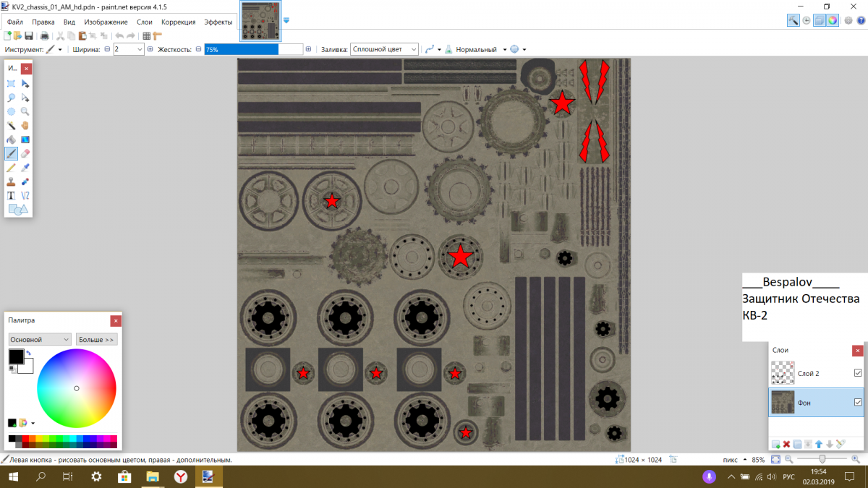Screen dimensions: 868x488
Task: Select the Shapes tool
Action: (18, 210)
